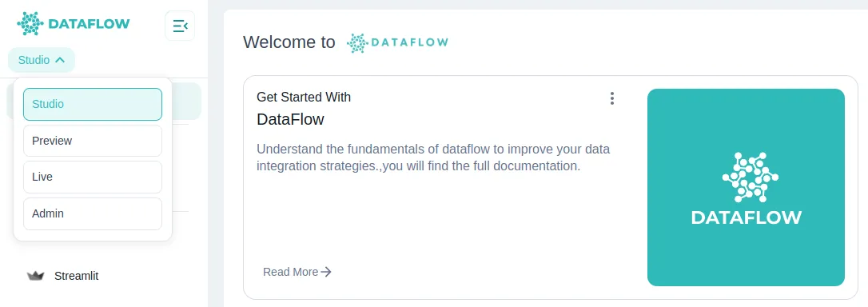The height and width of the screenshot is (307, 868).
Task: Click the teal DATAFLOW banner image
Action: tap(746, 187)
